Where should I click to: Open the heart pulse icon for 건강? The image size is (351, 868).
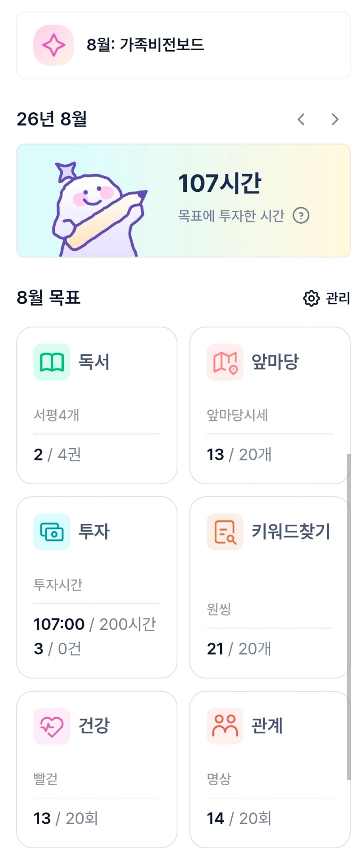pos(52,726)
